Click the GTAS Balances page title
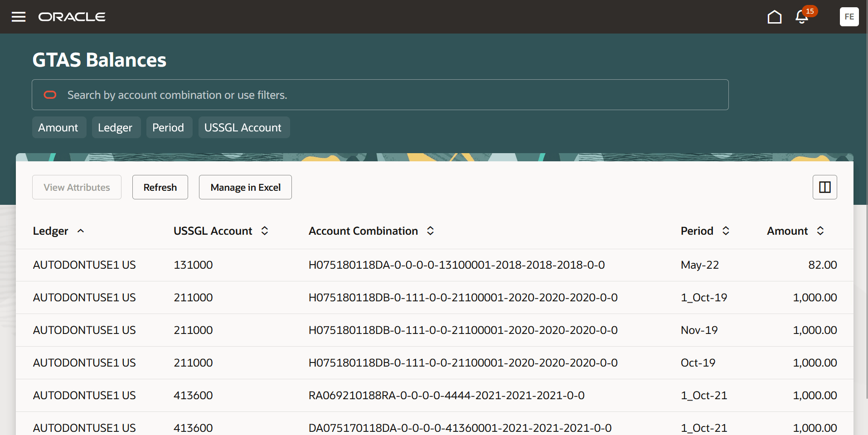This screenshot has height=435, width=868. pyautogui.click(x=99, y=60)
